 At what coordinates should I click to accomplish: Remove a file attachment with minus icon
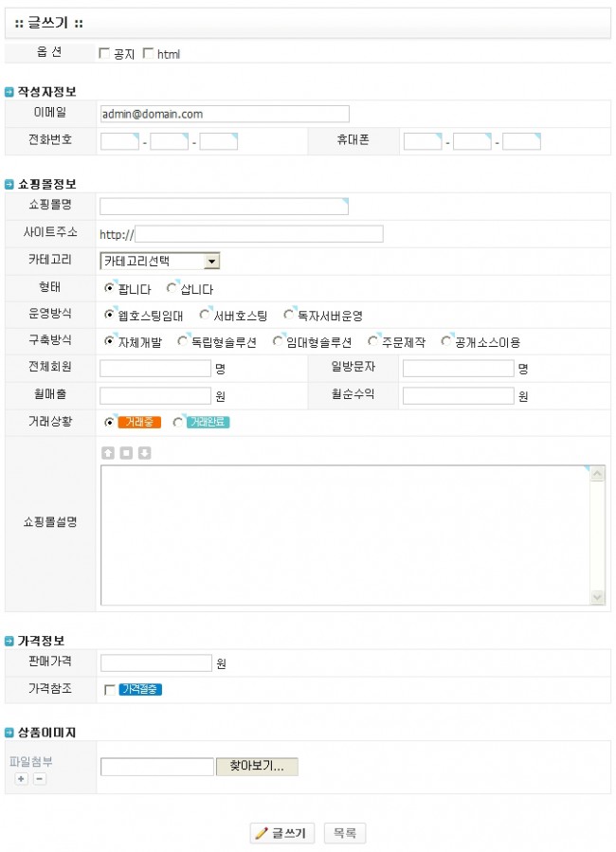coord(40,779)
